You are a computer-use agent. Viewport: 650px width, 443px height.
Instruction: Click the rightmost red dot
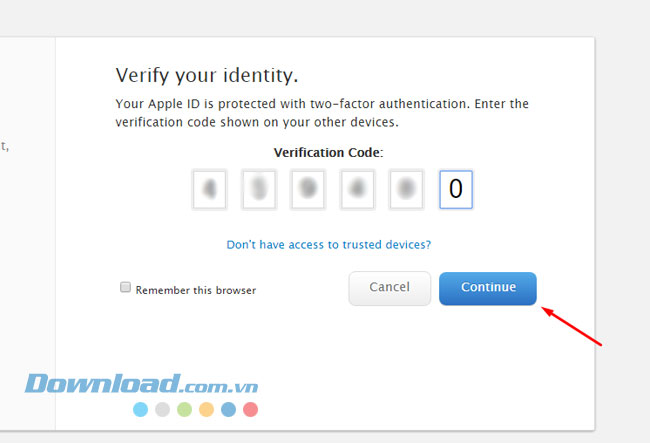(250, 409)
